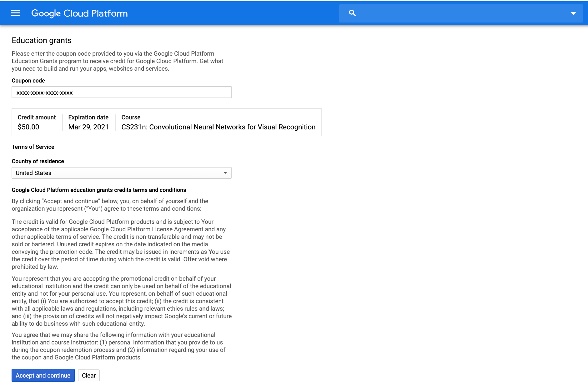
Task: Click the Education grants heading
Action: (42, 40)
